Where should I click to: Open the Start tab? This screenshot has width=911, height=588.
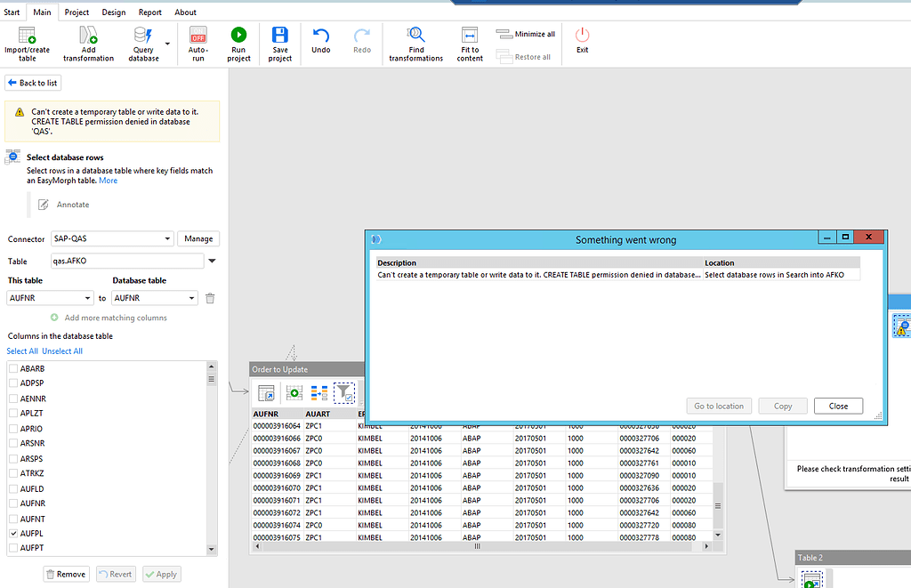tap(12, 12)
